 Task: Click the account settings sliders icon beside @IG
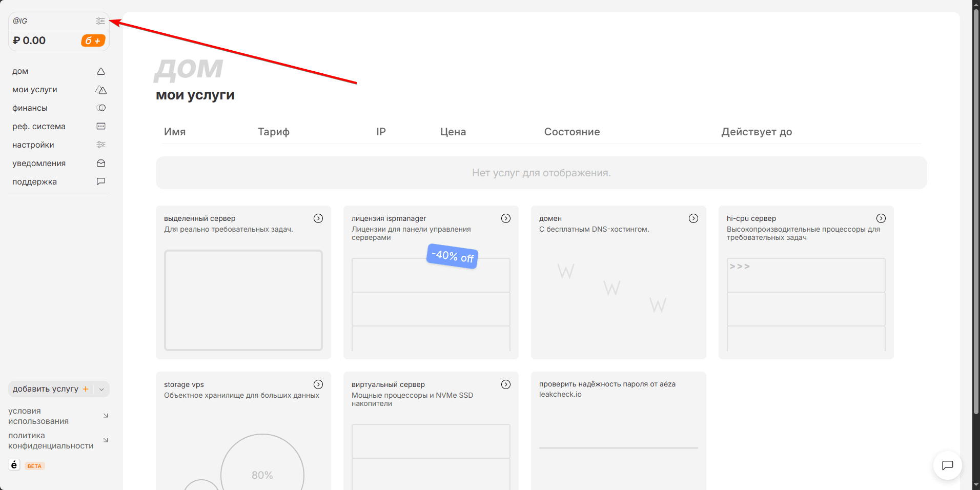click(x=100, y=21)
